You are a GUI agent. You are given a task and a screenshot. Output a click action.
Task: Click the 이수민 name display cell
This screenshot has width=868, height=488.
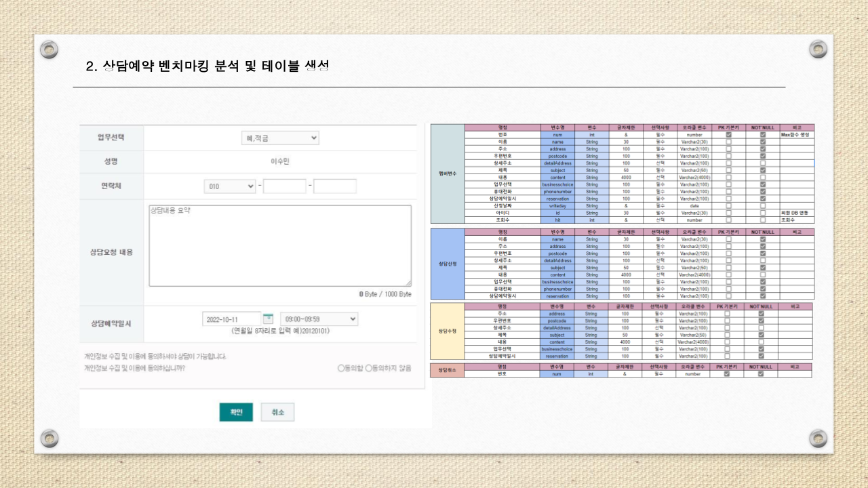click(280, 161)
